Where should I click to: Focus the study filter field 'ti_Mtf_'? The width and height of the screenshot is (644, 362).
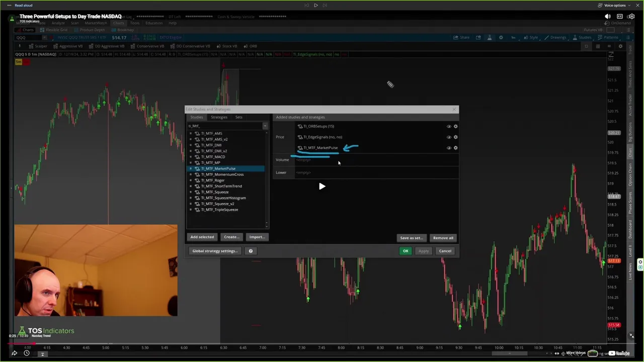[224, 126]
